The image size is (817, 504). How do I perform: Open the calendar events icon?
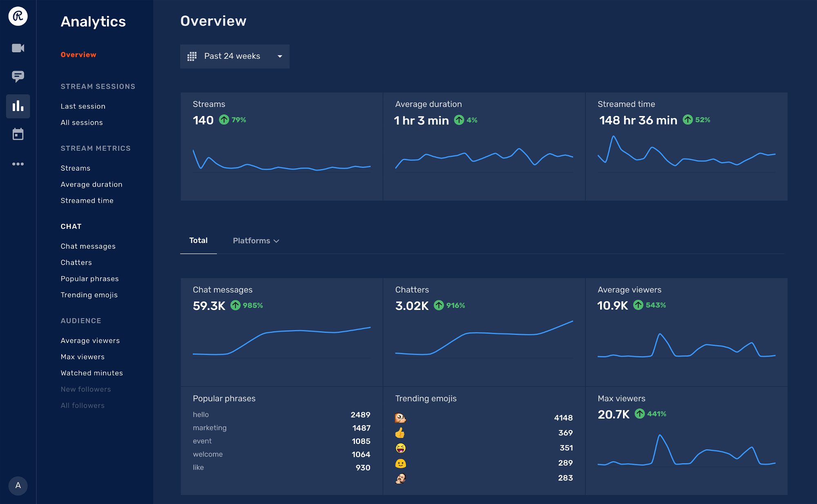[18, 134]
